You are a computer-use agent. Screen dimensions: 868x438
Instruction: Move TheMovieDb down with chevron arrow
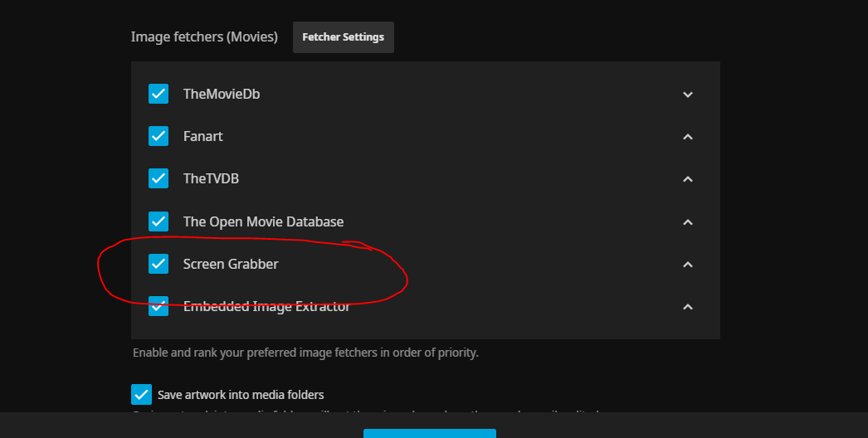point(687,95)
